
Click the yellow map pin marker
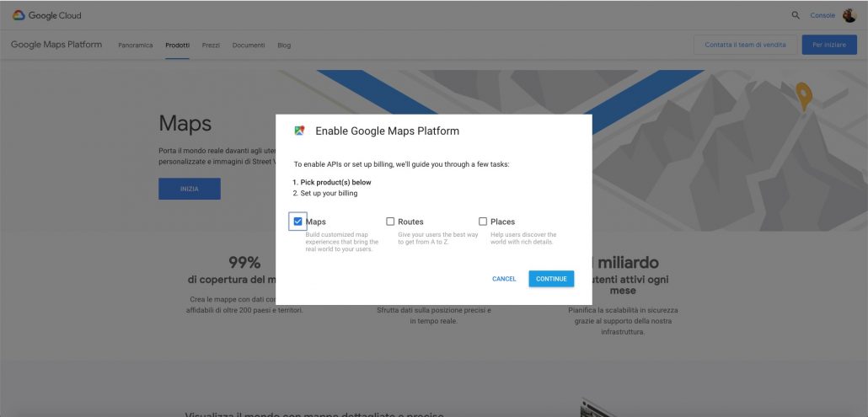click(x=804, y=96)
